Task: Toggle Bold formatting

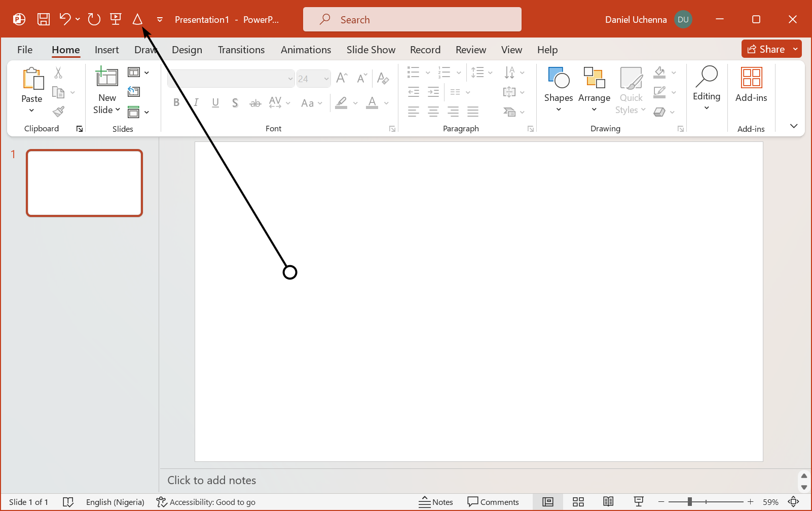Action: 176,103
